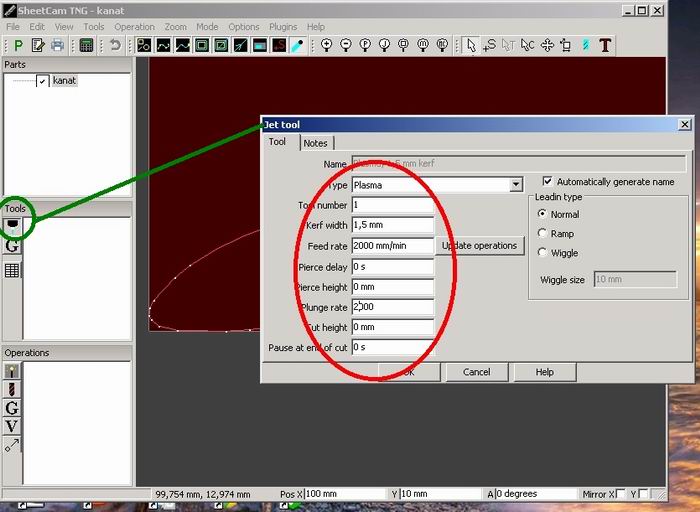Open the Plugins menu
The width and height of the screenshot is (700, 512).
coord(283,27)
